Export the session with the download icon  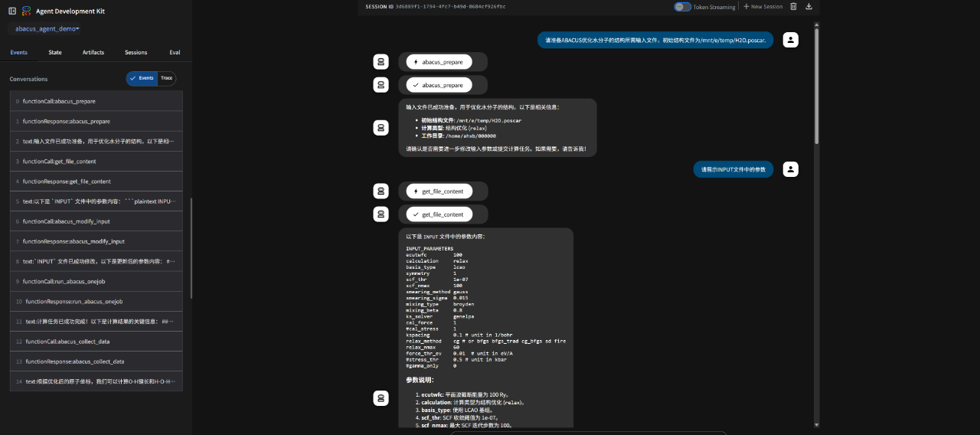pos(809,6)
